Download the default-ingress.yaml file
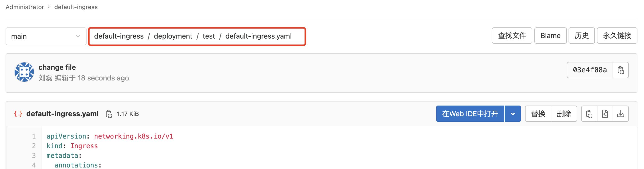Viewport: 644px width, 169px height. click(621, 114)
